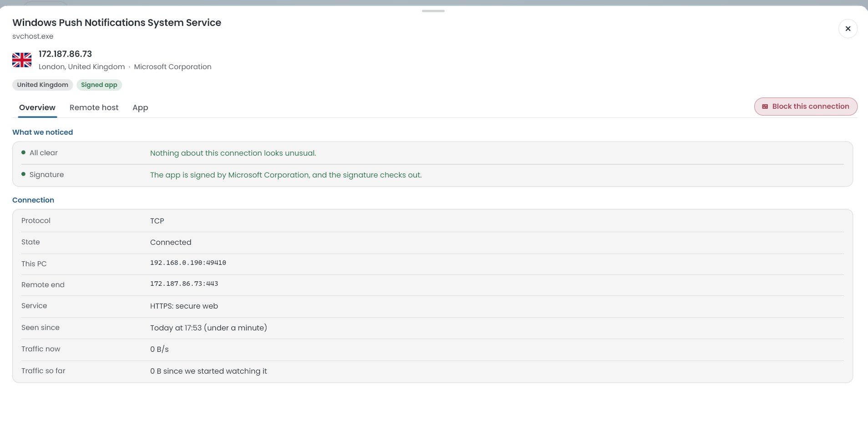Image resolution: width=868 pixels, height=431 pixels.
Task: Click the 0 B/s traffic value
Action: pos(159,350)
